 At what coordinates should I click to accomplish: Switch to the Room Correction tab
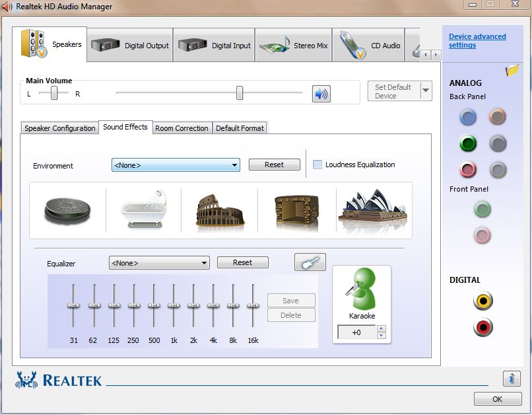tap(182, 128)
